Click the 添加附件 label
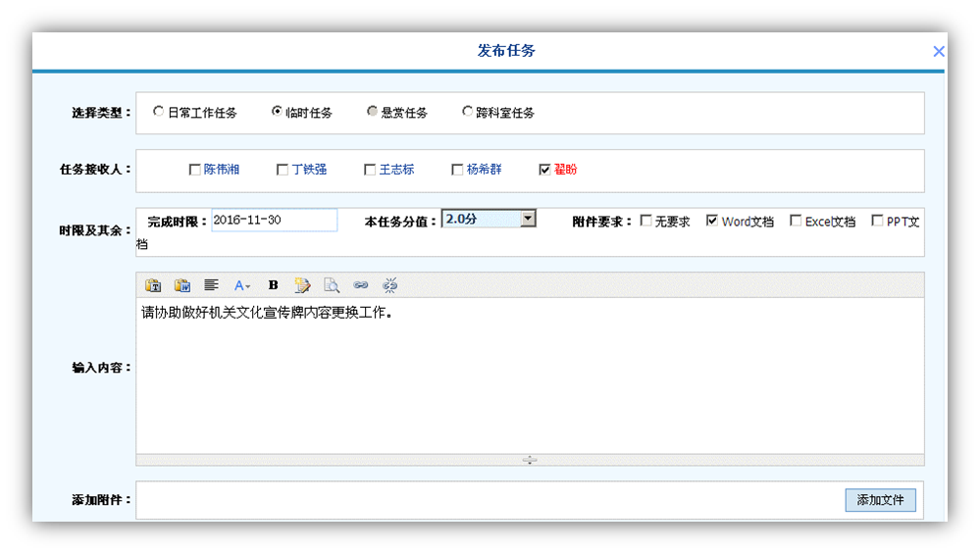This screenshot has width=980, height=554. coord(101,500)
